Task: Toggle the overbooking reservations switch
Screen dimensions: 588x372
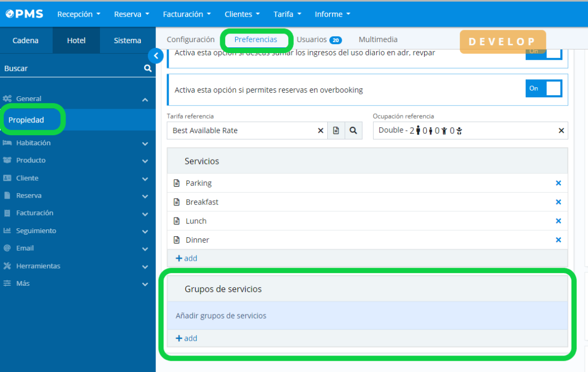Action: (x=543, y=89)
